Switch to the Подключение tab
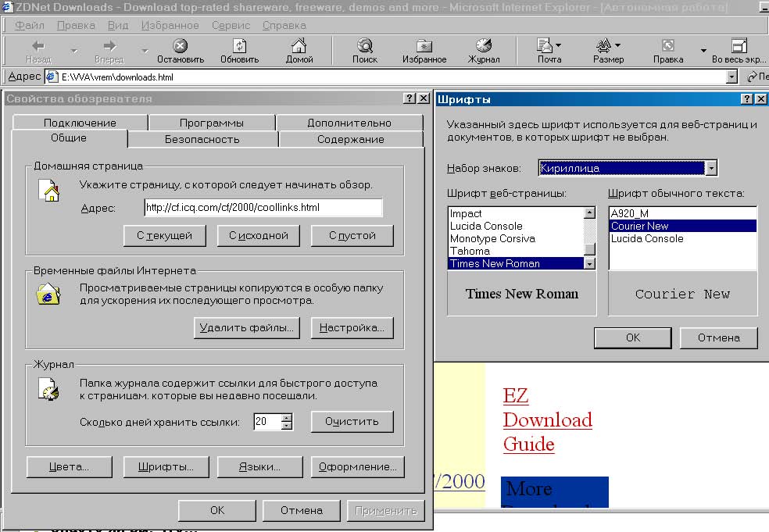Screen dimensions: 769x532 [80, 123]
